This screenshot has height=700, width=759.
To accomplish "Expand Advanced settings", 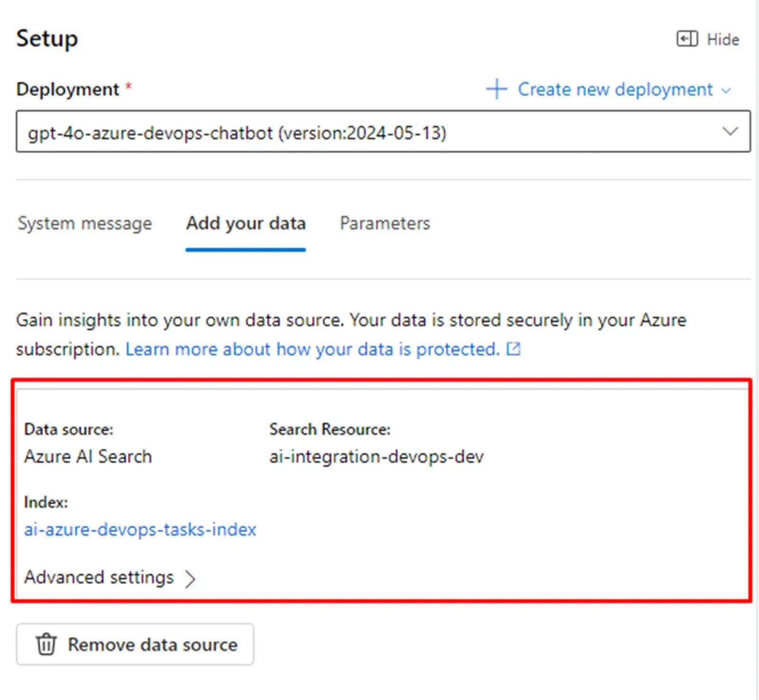I will (110, 578).
